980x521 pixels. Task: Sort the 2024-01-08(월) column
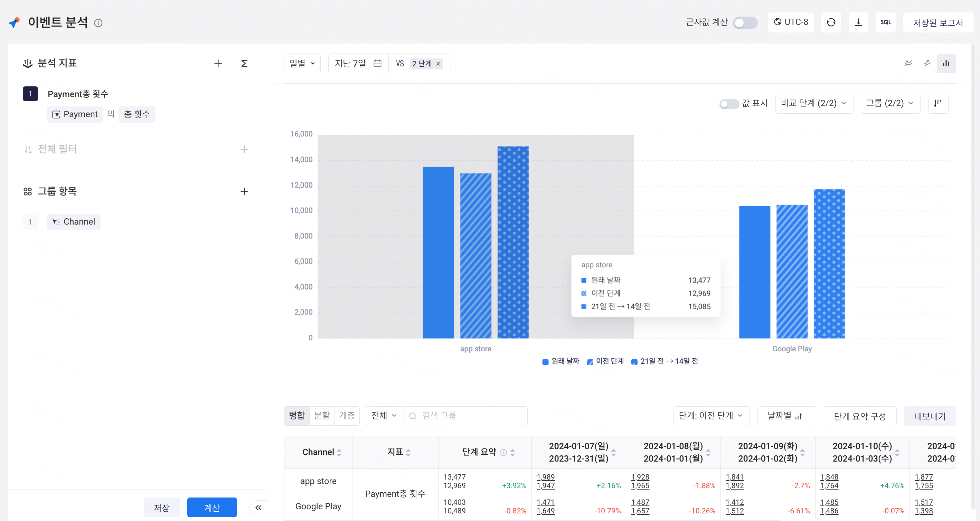coord(708,453)
